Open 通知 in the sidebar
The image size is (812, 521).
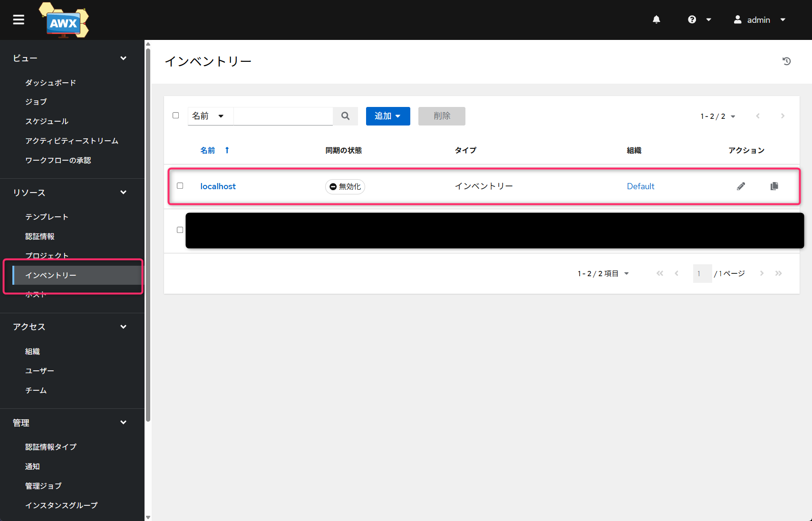pos(32,466)
